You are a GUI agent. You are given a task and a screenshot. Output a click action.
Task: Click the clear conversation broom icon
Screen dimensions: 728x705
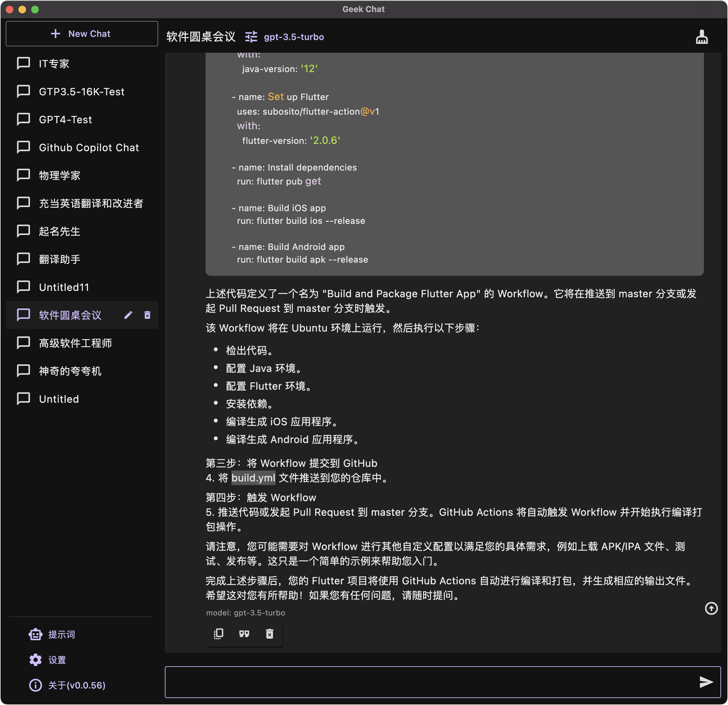(701, 37)
